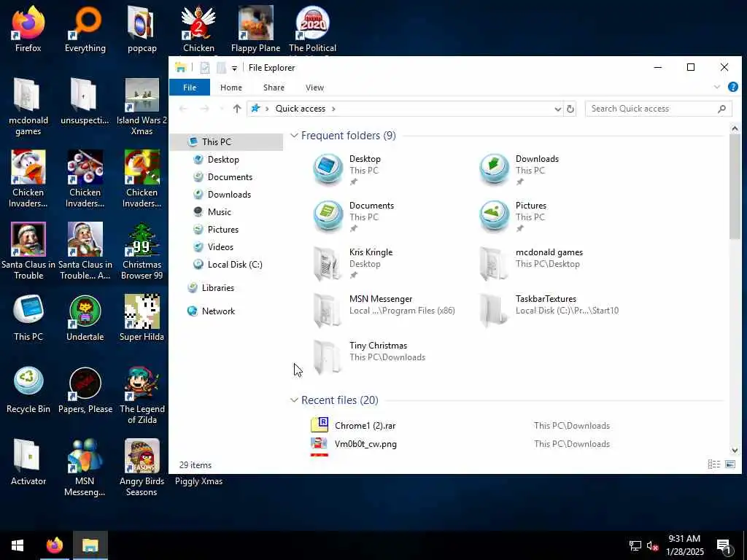Select the Angry Birds Seasons icon

[142, 467]
